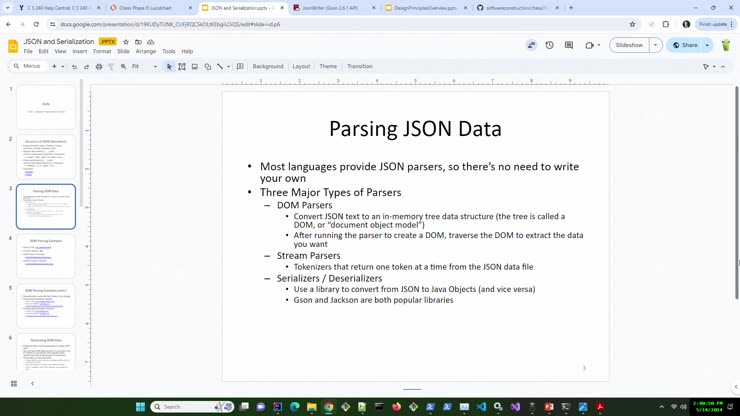Image resolution: width=740 pixels, height=416 pixels.
Task: Select the JSON Parsing Examples slide 4 thumbnail
Action: pyautogui.click(x=46, y=257)
